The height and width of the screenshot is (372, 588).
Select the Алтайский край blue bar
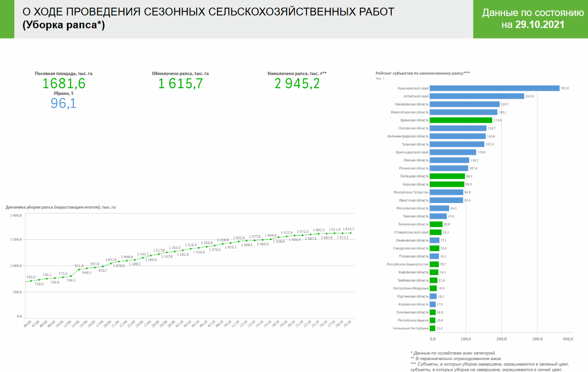pyautogui.click(x=477, y=96)
